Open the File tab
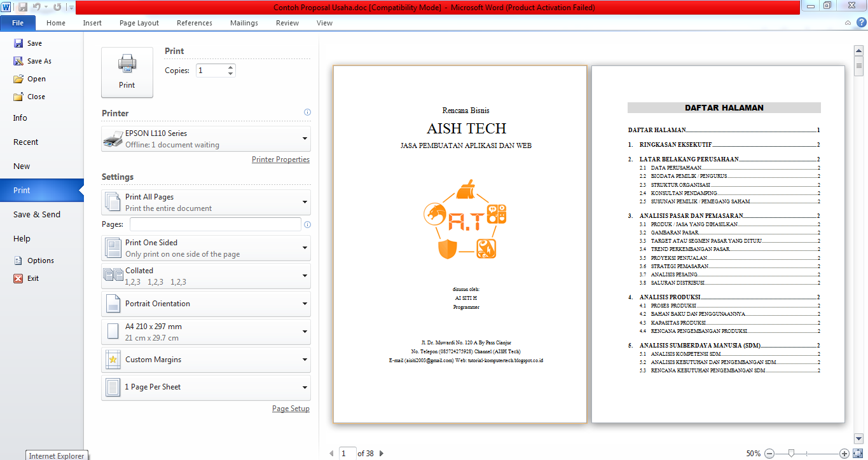Image resolution: width=868 pixels, height=460 pixels. pos(18,23)
